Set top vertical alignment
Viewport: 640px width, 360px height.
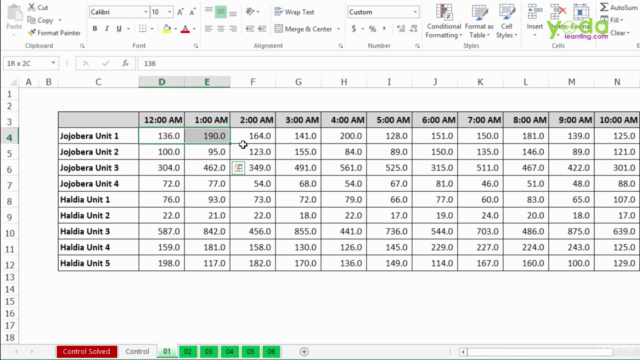(209, 11)
